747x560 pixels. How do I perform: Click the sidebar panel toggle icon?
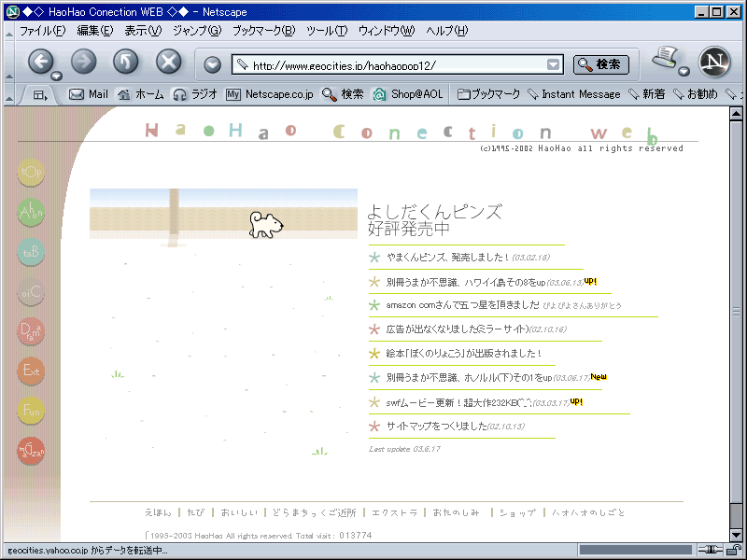(39, 95)
